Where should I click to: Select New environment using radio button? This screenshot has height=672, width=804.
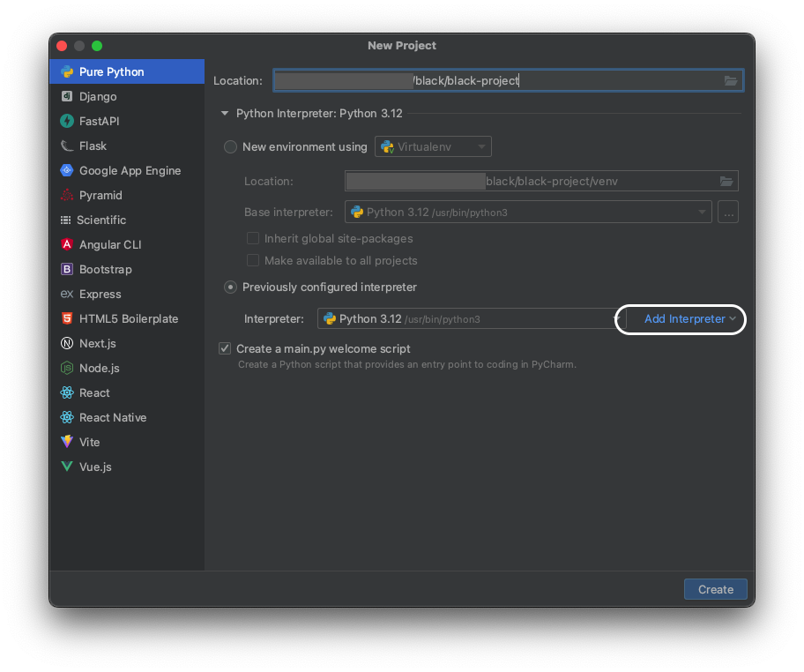[230, 146]
